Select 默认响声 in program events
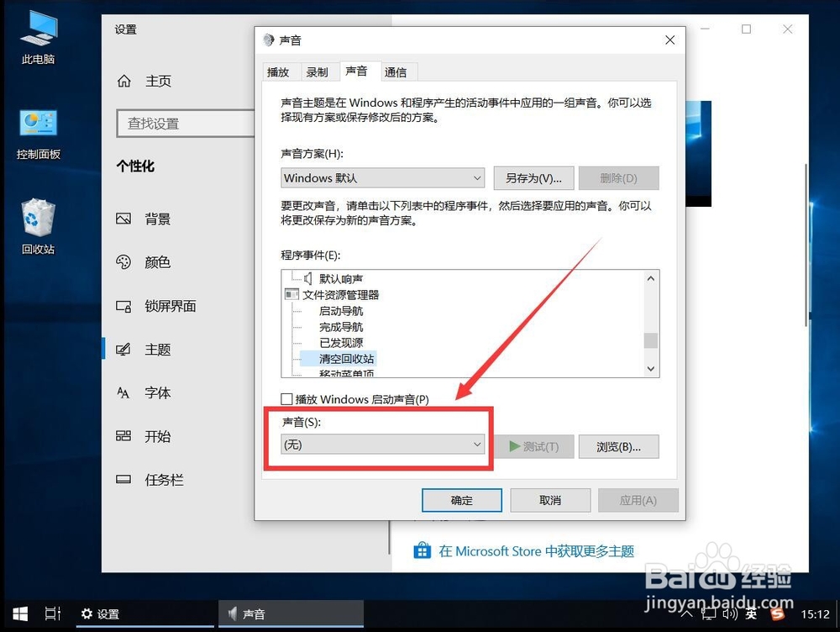The image size is (840, 632). pyautogui.click(x=341, y=279)
